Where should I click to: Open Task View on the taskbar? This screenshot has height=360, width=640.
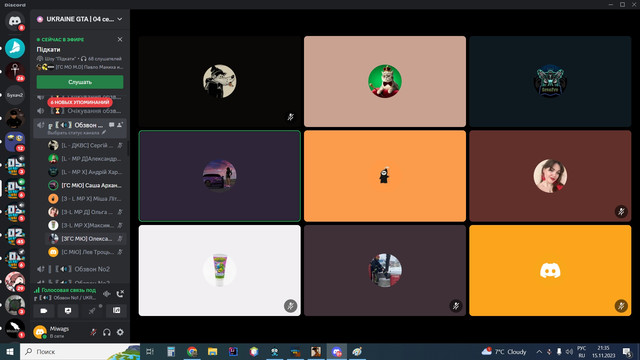pos(150,351)
